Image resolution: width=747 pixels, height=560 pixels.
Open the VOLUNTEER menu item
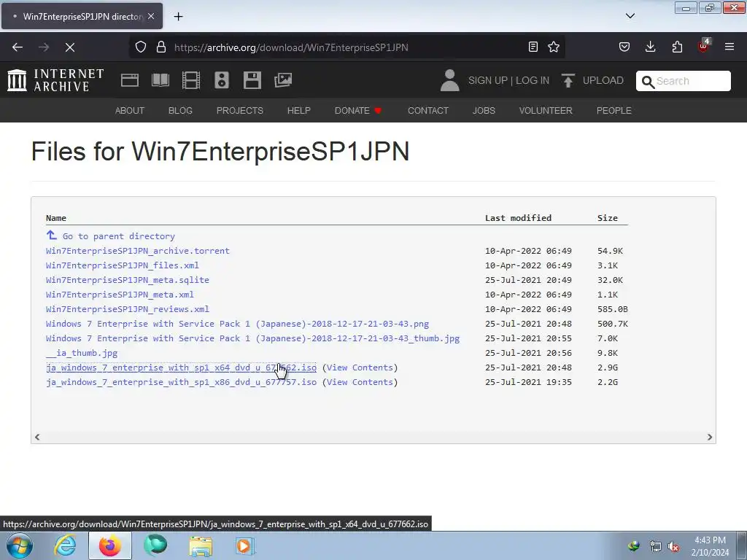546,111
